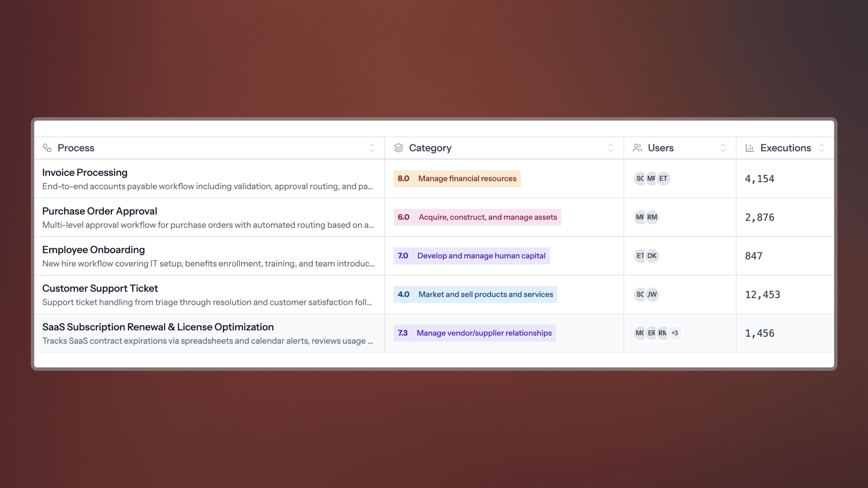Click the Purchase Order Approval description text
The width and height of the screenshot is (868, 488).
click(x=208, y=225)
